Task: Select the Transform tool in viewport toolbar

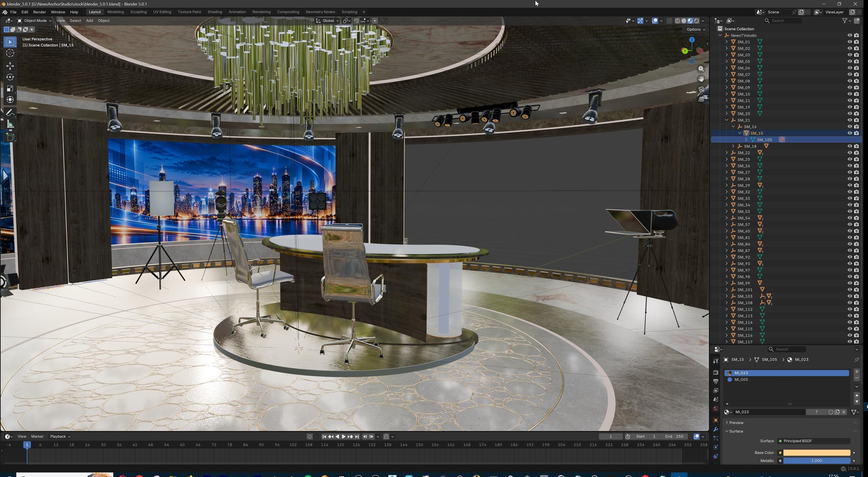Action: [10, 100]
